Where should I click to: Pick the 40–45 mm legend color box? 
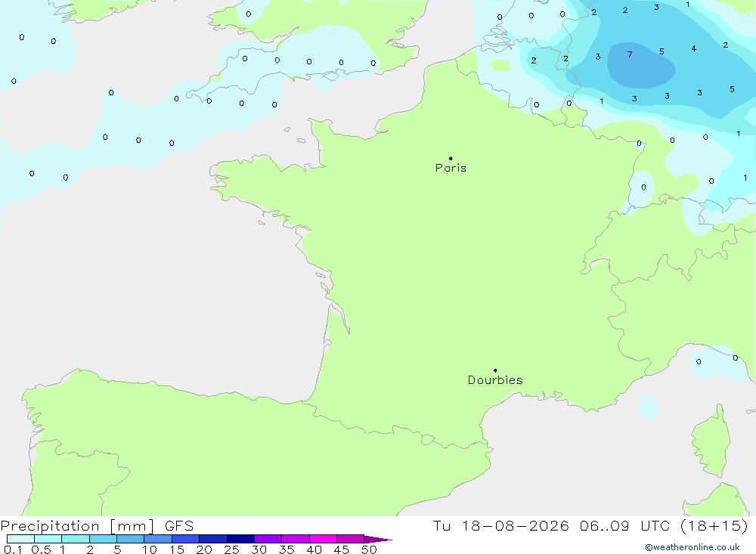click(323, 539)
